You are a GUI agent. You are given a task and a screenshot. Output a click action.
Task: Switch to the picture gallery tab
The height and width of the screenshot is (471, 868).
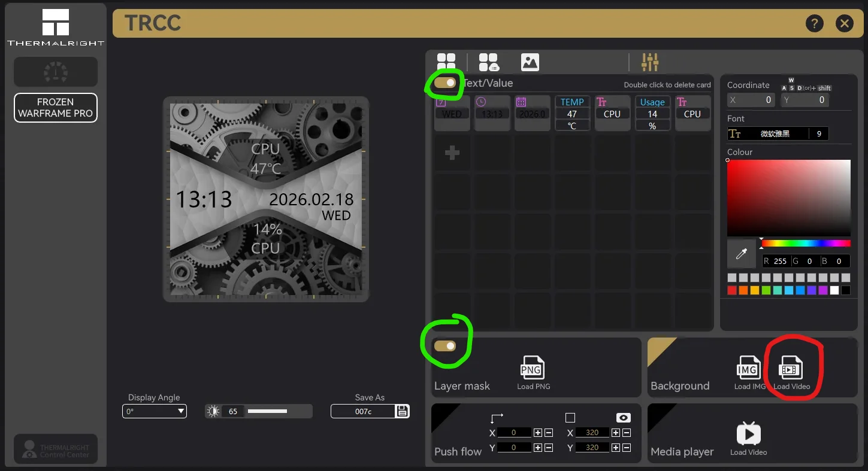click(530, 62)
